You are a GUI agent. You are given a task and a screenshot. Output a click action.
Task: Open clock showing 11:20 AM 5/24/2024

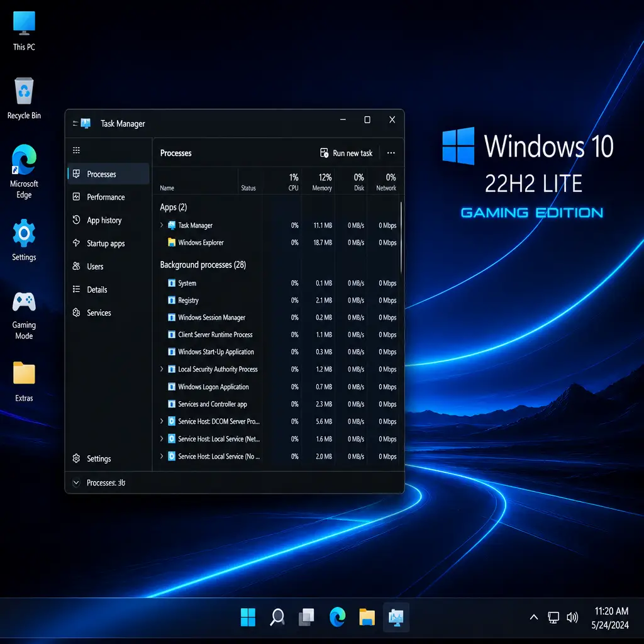point(610,618)
